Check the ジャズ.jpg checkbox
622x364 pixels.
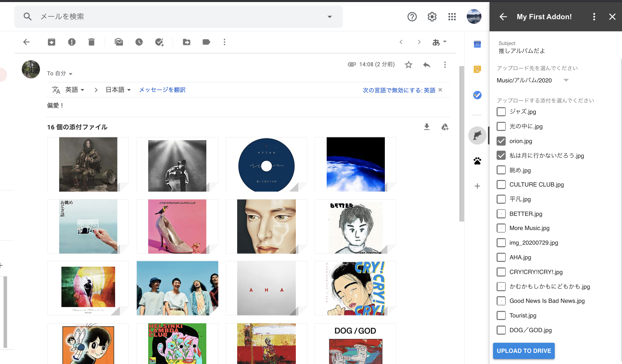click(x=501, y=112)
